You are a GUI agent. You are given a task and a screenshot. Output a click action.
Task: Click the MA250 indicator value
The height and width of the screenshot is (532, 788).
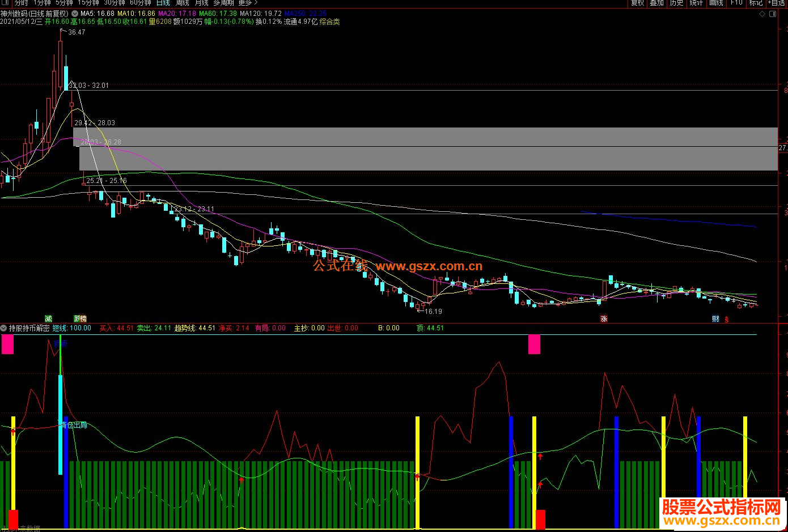tap(306, 14)
